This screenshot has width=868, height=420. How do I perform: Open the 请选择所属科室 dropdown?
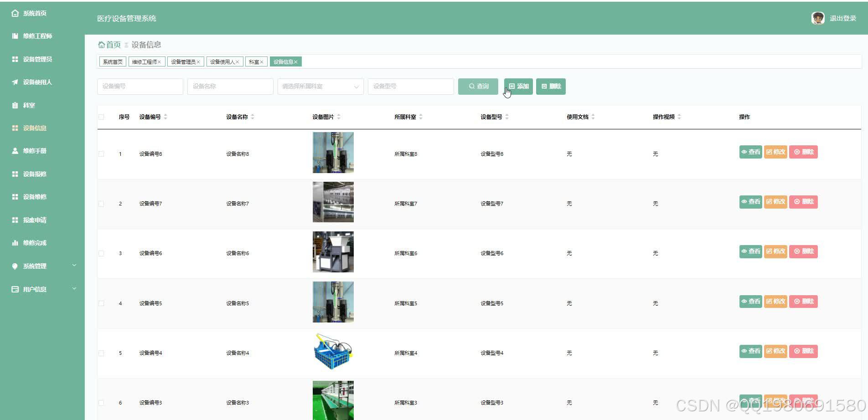coord(320,87)
